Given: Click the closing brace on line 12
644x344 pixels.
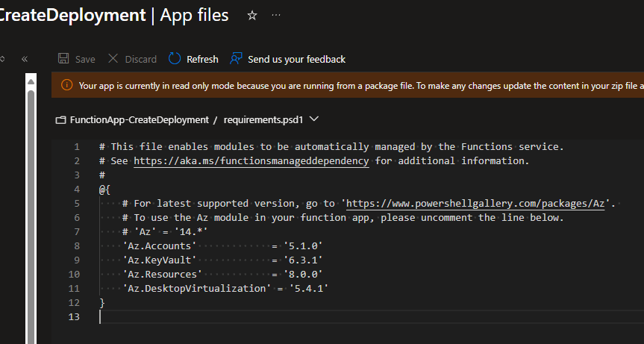Looking at the screenshot, I should pos(102,303).
